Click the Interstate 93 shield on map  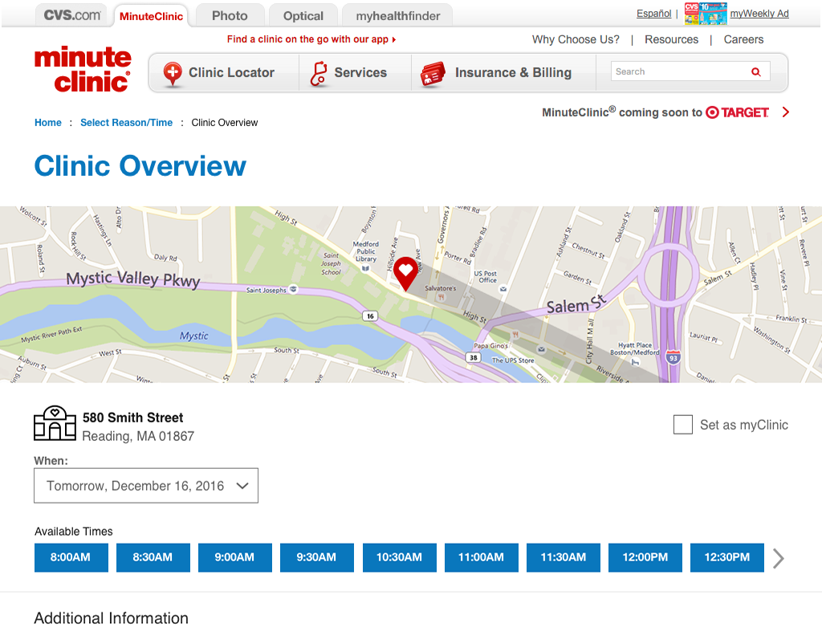click(673, 357)
